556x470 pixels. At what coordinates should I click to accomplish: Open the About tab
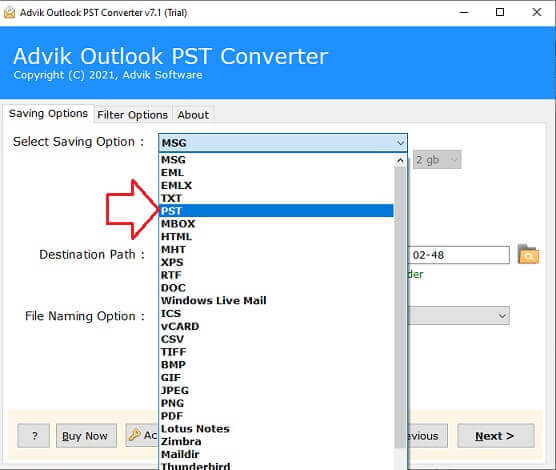[x=193, y=115]
